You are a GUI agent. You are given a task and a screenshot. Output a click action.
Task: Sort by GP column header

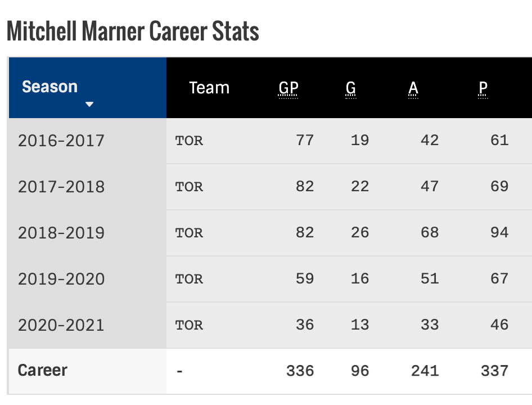click(288, 88)
